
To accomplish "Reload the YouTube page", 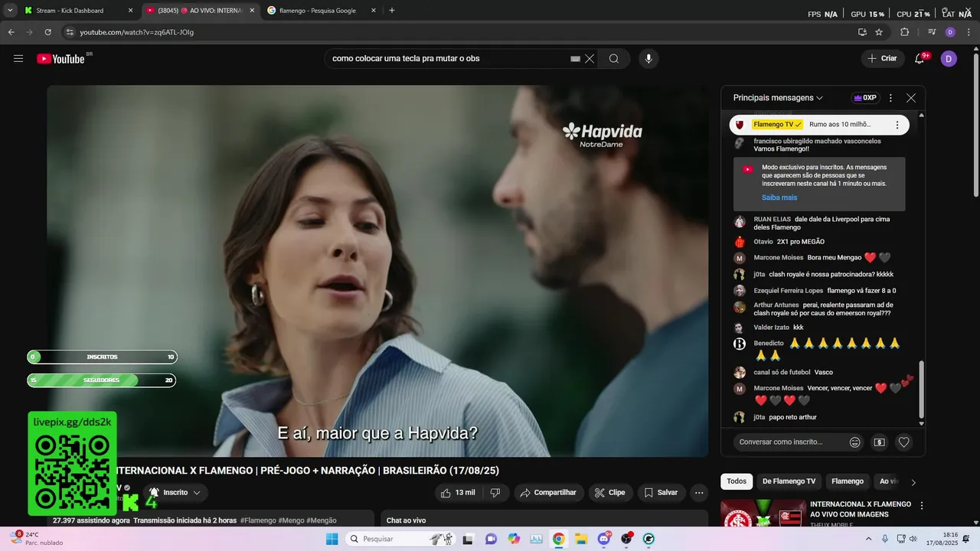I will 47,32.
